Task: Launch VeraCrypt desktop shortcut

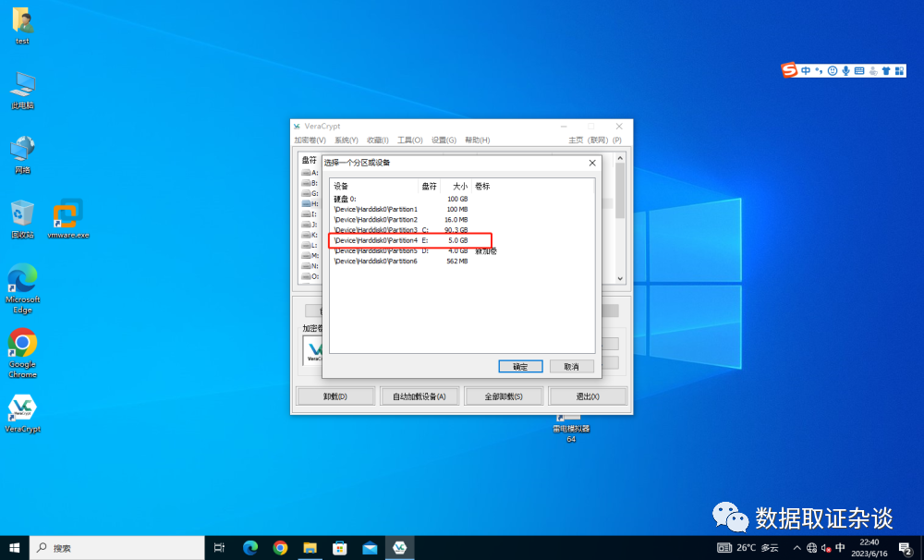Action: 22,414
